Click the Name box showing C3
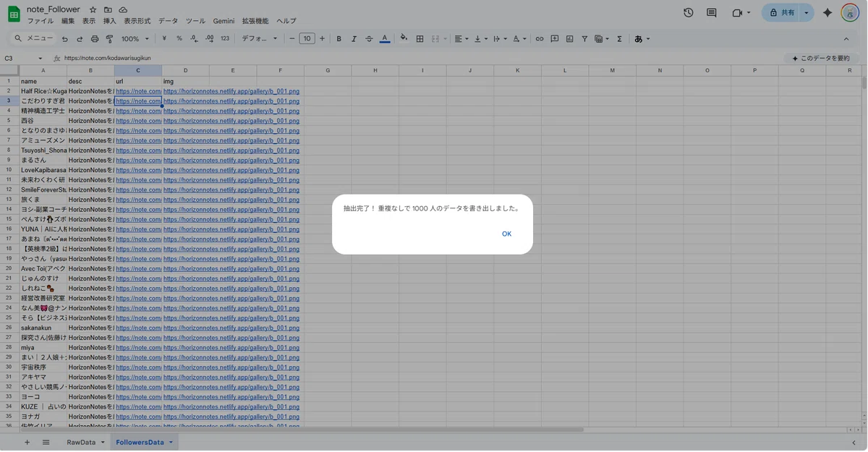This screenshot has height=452, width=868. (x=23, y=59)
